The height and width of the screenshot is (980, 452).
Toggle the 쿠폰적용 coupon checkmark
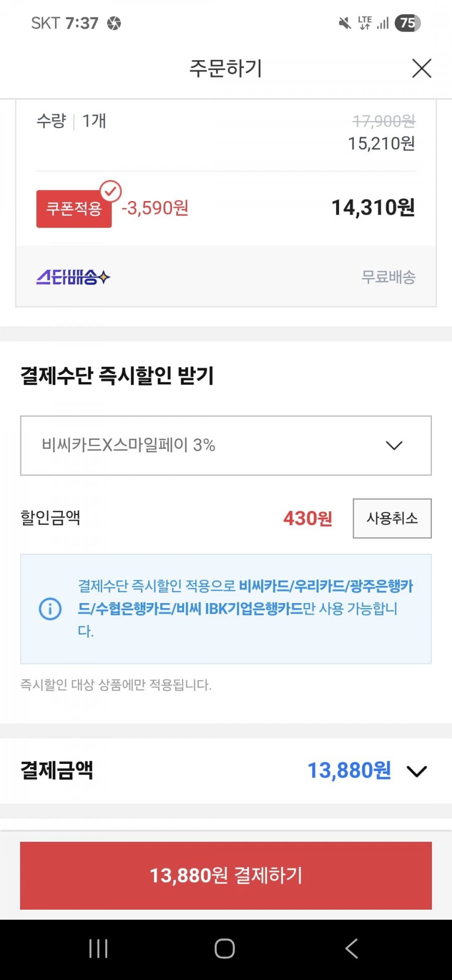(x=110, y=191)
